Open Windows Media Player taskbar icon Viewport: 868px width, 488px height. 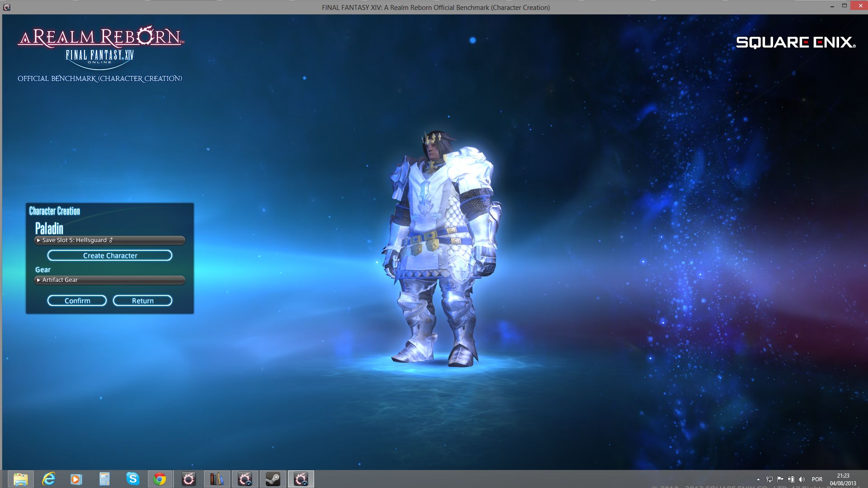(76, 479)
